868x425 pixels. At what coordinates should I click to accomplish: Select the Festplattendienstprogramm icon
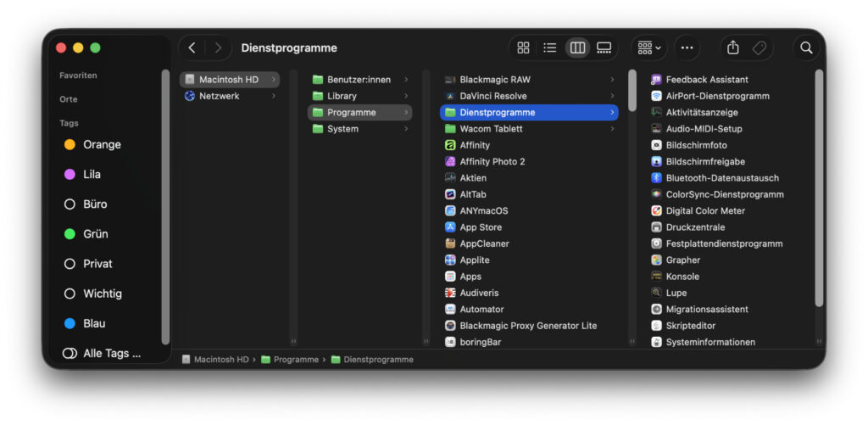[656, 243]
